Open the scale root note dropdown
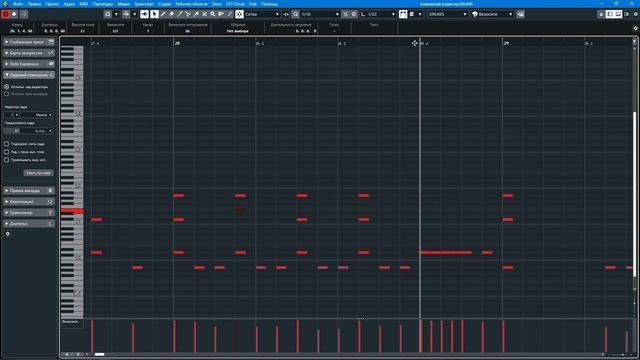The width and height of the screenshot is (640, 360). (12, 115)
